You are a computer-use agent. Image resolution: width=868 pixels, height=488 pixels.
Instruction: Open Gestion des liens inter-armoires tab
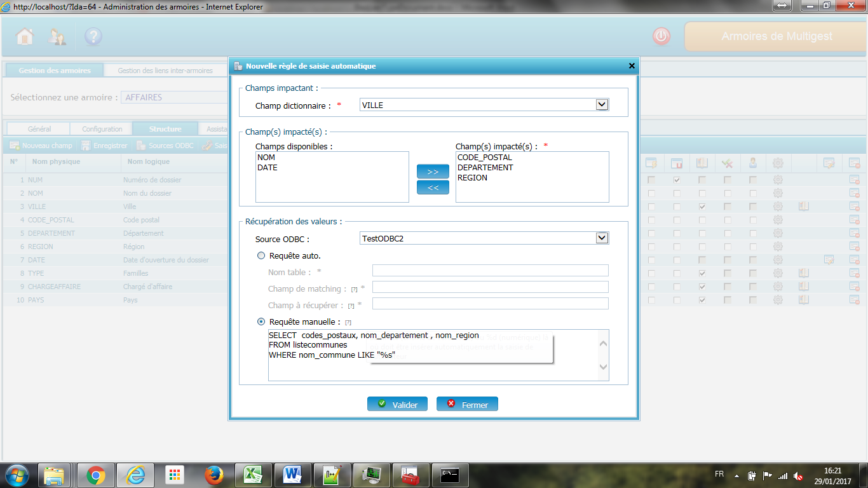(165, 71)
